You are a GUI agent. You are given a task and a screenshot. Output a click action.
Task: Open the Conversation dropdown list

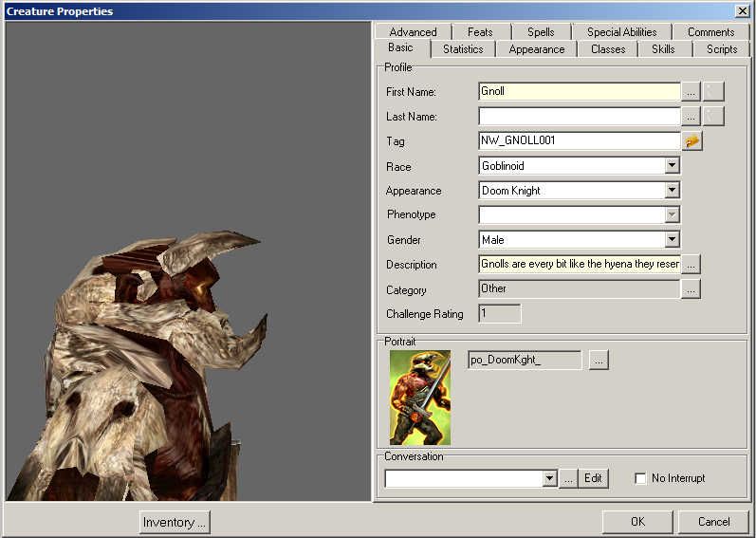point(549,478)
